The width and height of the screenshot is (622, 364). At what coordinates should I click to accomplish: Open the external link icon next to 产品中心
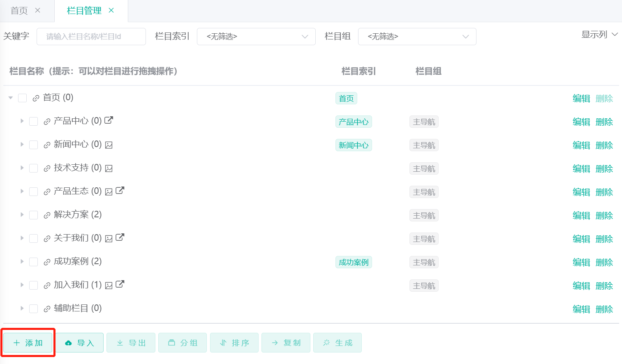(109, 120)
